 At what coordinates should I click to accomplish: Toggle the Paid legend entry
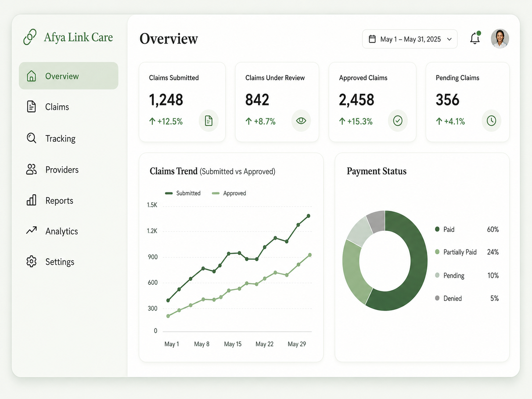pyautogui.click(x=467, y=229)
